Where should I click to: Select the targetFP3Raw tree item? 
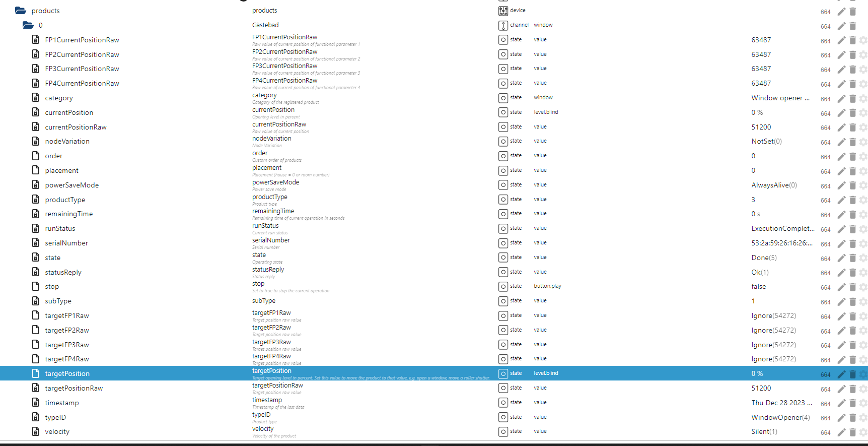pyautogui.click(x=67, y=345)
